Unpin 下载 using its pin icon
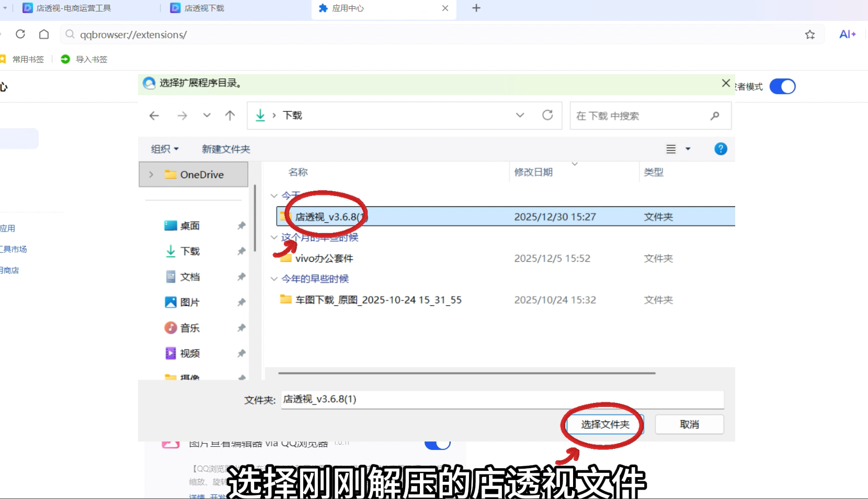Image resolution: width=868 pixels, height=499 pixels. coord(241,251)
